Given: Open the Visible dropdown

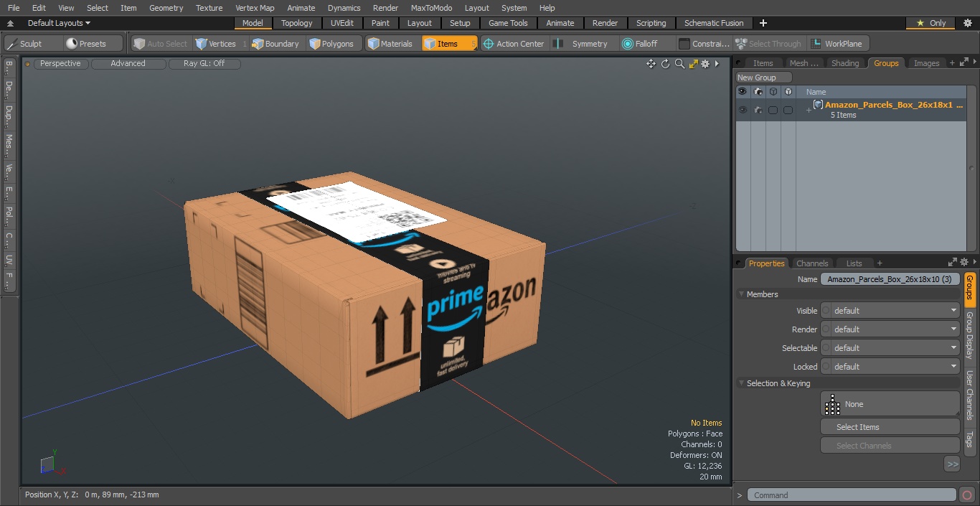Looking at the screenshot, I should (x=895, y=311).
